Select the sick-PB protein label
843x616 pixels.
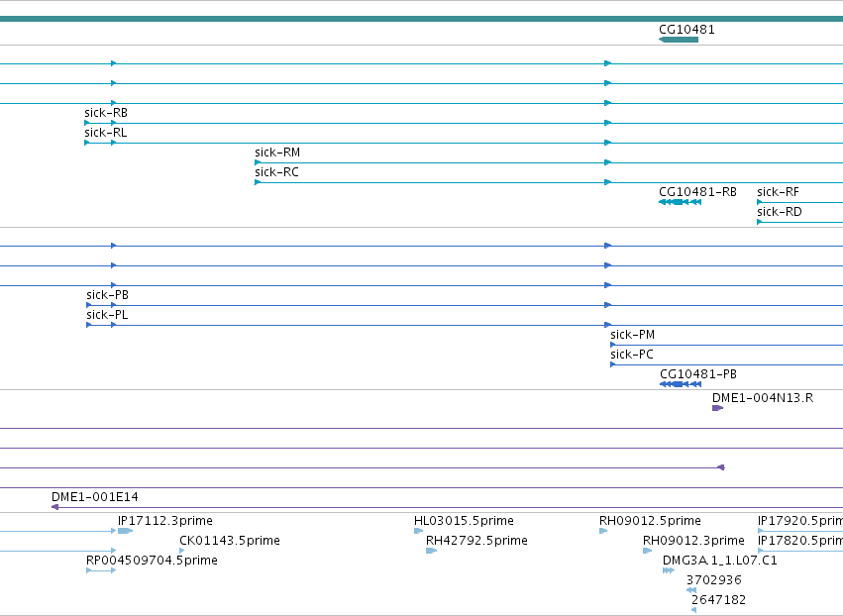point(108,295)
